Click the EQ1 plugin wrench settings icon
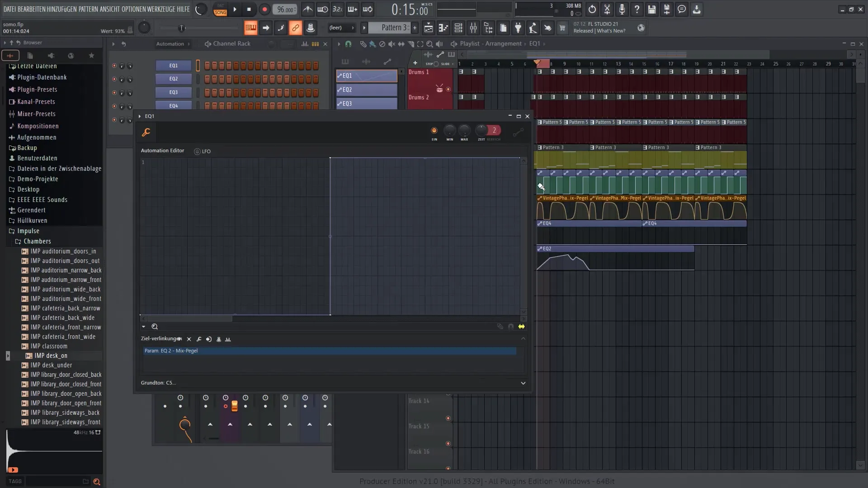 coord(146,132)
